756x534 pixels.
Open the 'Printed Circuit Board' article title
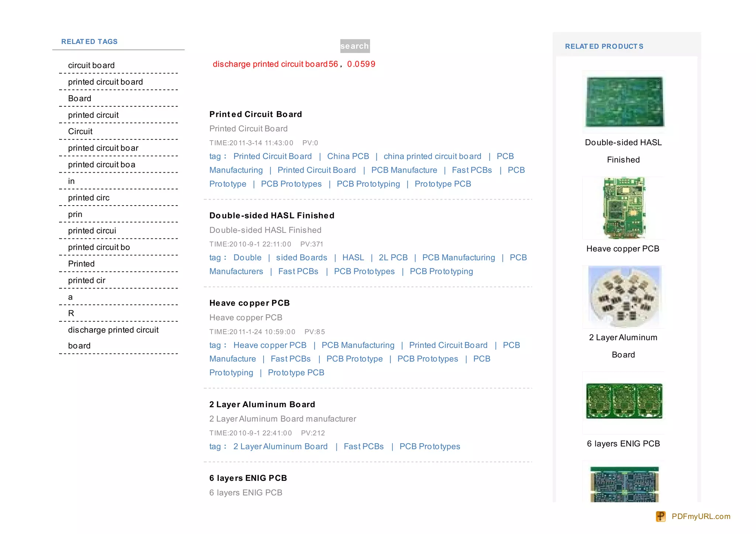click(255, 114)
